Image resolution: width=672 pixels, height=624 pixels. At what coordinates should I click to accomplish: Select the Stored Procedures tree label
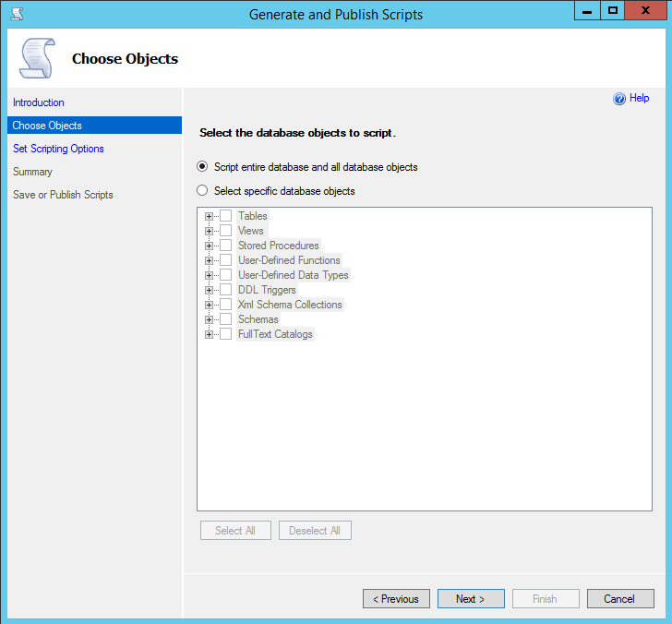(279, 246)
